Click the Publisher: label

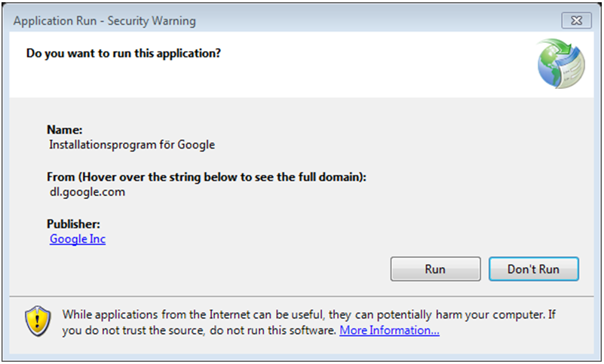click(x=73, y=224)
